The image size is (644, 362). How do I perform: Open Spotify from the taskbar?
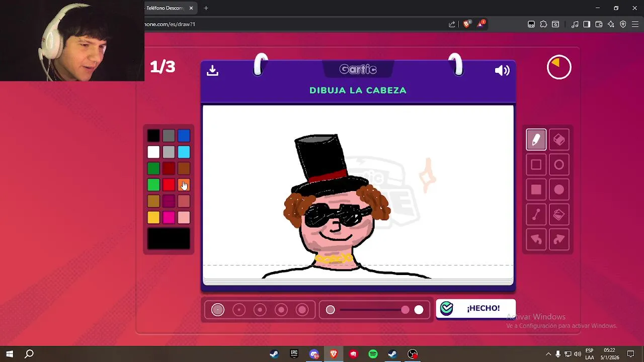[373, 354]
